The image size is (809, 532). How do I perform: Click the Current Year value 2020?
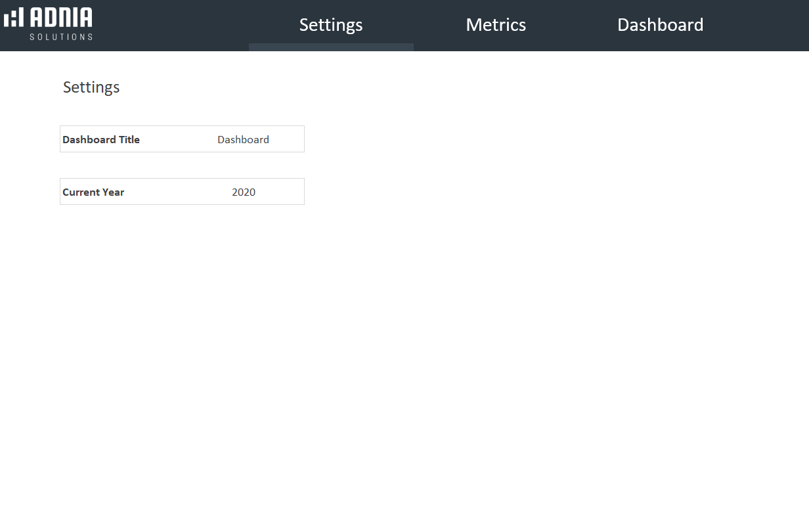[x=244, y=192]
